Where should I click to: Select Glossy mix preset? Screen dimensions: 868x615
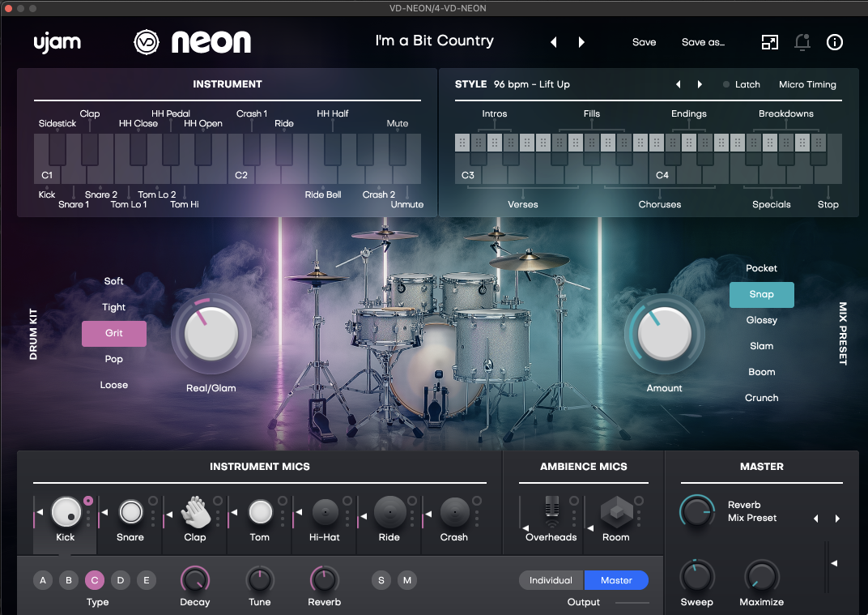[x=761, y=320]
